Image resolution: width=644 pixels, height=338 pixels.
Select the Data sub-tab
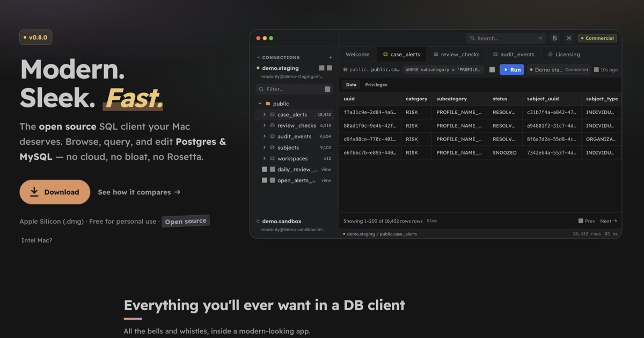point(351,85)
